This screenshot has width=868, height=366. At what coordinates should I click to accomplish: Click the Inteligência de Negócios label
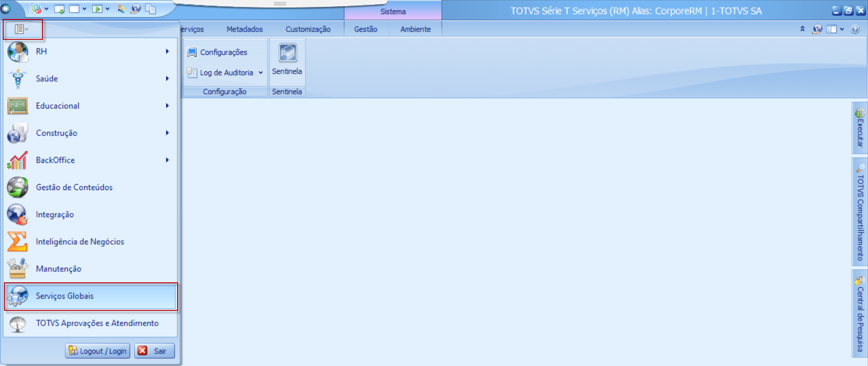80,242
